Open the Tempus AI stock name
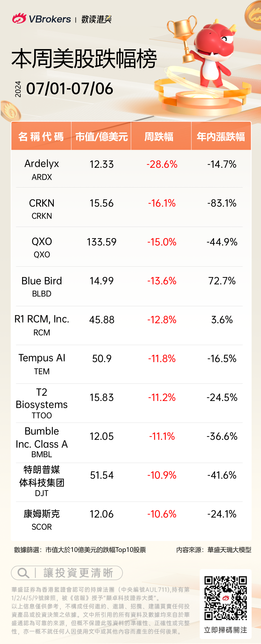 click(42, 358)
